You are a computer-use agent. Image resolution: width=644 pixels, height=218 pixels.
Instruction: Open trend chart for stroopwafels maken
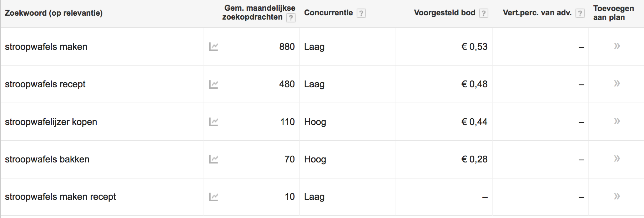213,47
